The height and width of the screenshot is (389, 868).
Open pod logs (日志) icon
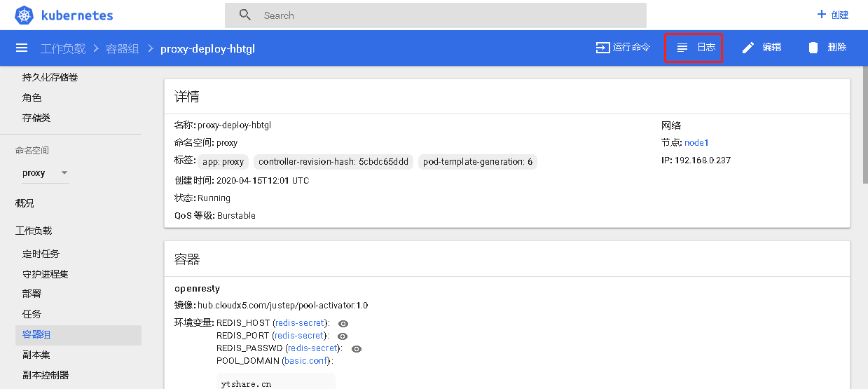click(x=682, y=48)
